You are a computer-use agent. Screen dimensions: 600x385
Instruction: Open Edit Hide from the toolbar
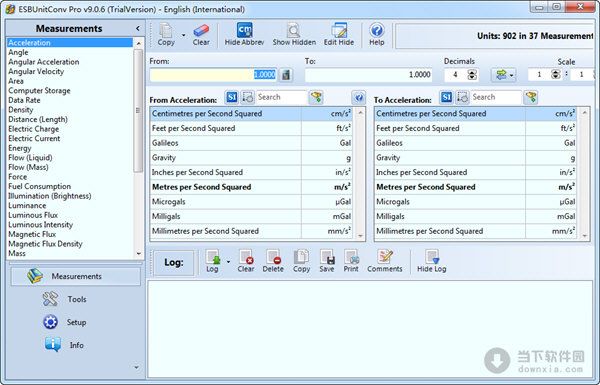339,34
